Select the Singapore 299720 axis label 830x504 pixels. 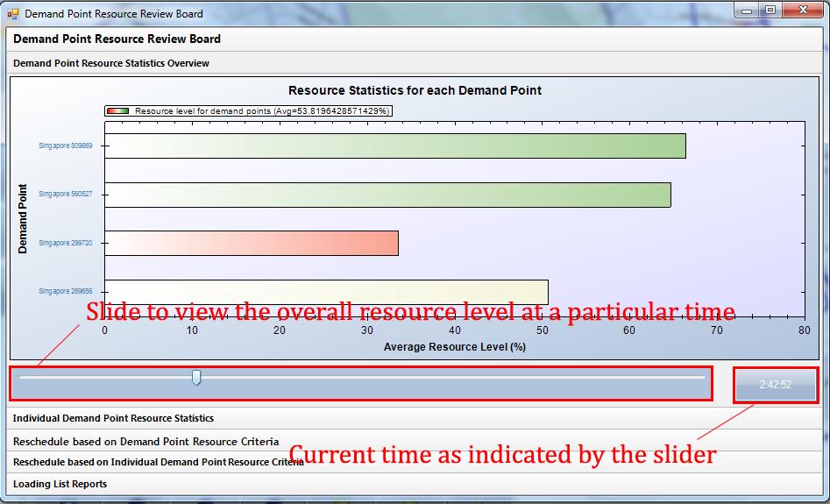[x=66, y=243]
